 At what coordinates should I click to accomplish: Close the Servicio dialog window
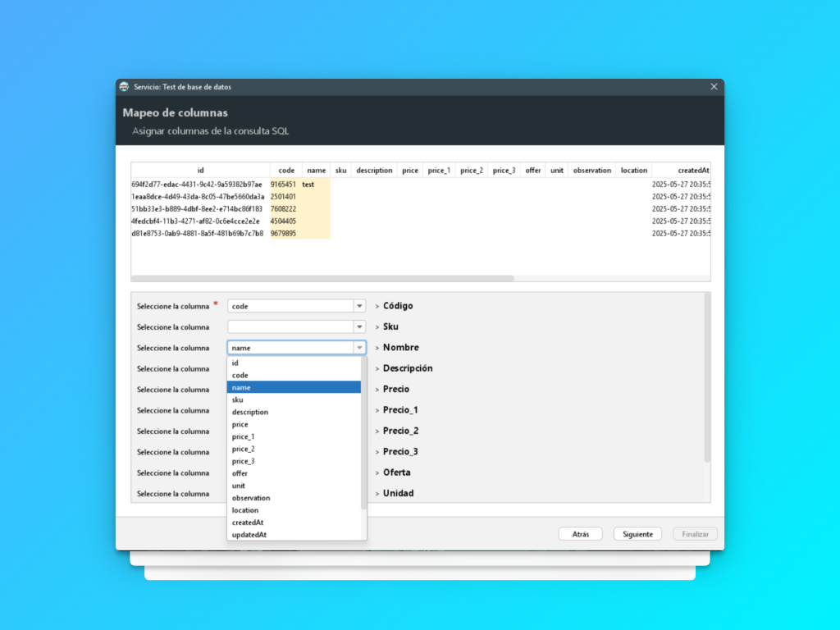714,87
